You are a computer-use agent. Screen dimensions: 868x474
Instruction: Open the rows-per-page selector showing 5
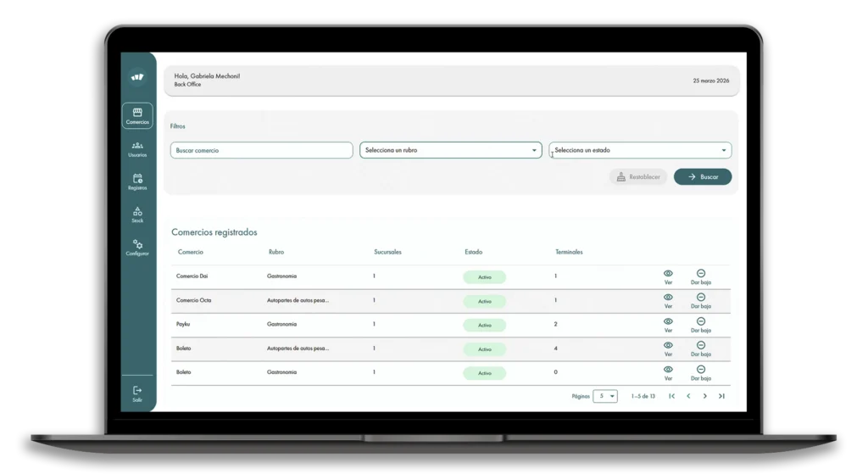[x=605, y=396]
